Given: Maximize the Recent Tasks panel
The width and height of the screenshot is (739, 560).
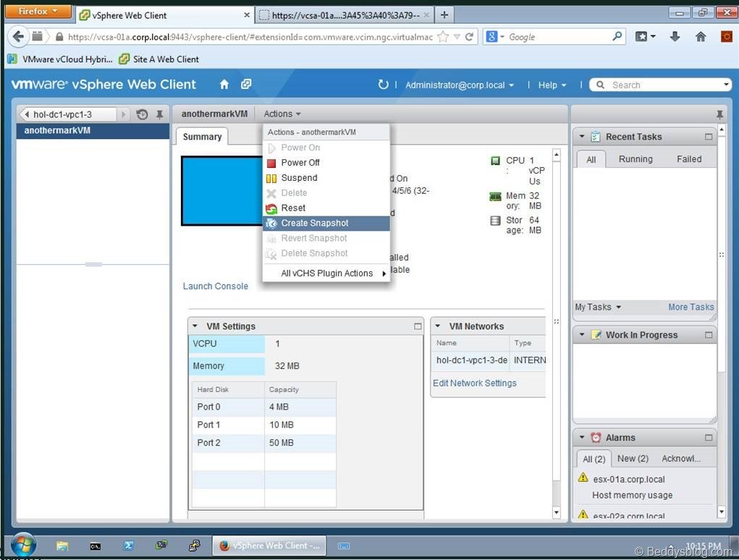Looking at the screenshot, I should click(709, 137).
